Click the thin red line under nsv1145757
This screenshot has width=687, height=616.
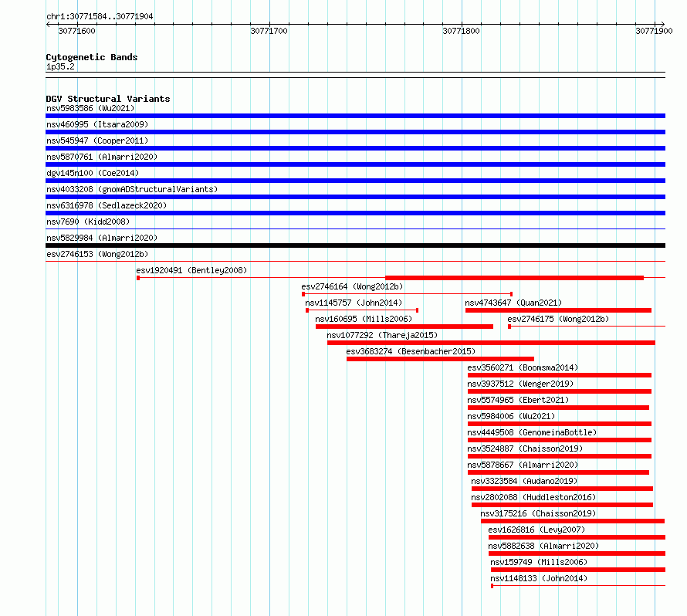(362, 310)
